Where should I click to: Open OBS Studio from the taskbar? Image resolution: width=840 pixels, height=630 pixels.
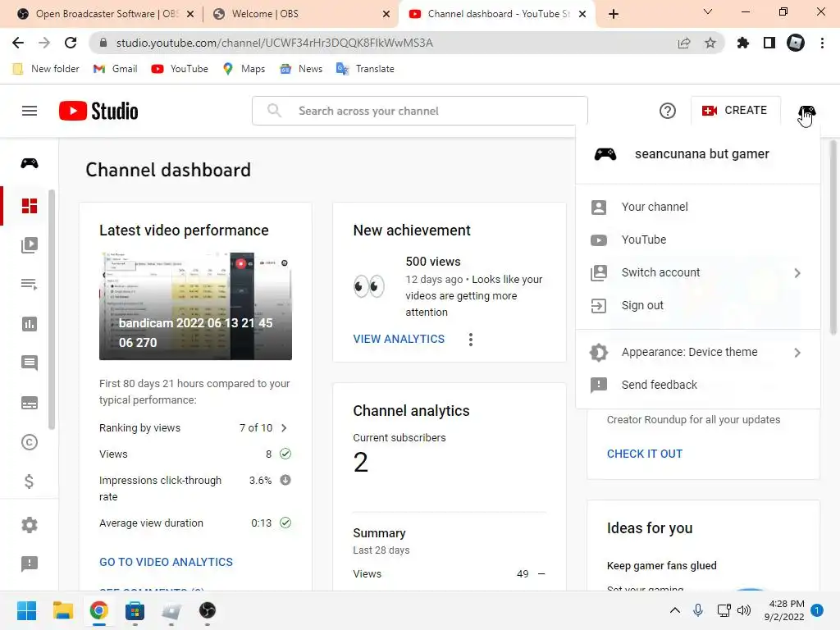pyautogui.click(x=208, y=610)
